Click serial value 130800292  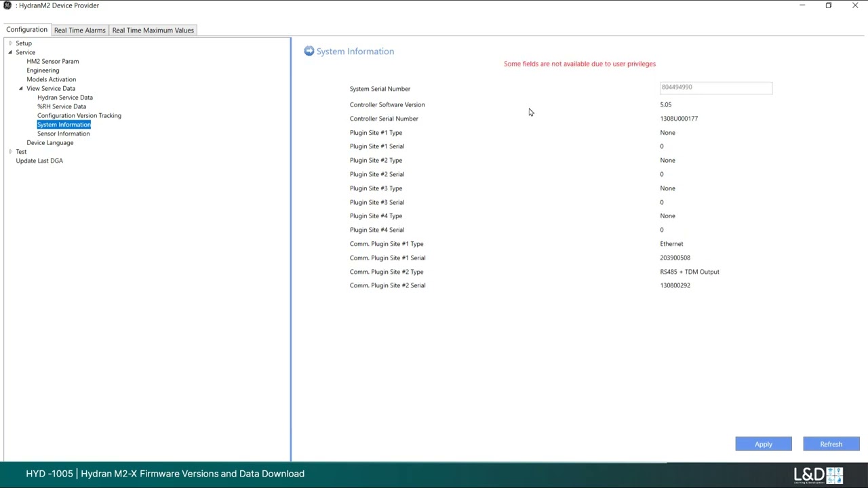[675, 285]
